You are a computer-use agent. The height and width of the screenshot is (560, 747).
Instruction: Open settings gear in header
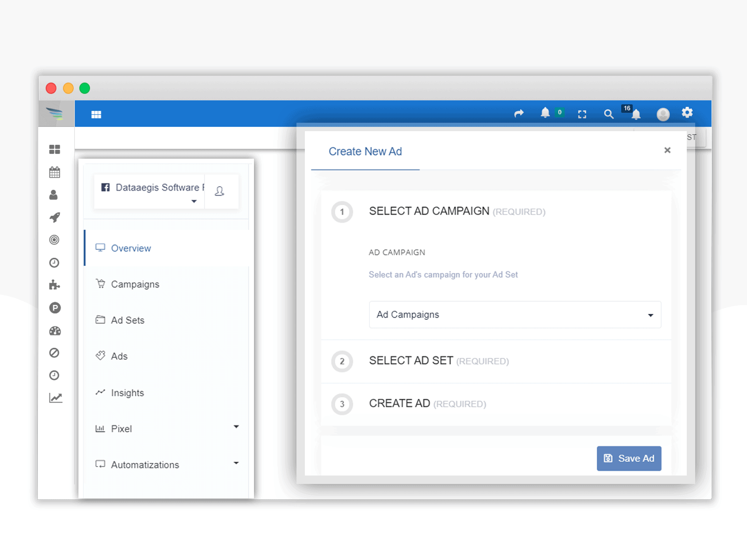click(687, 112)
